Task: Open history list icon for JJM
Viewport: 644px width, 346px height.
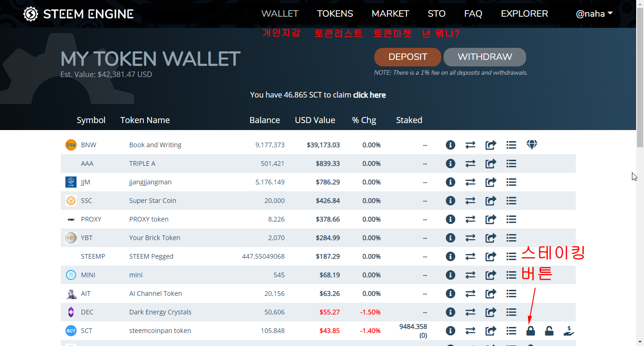Action: coord(511,182)
